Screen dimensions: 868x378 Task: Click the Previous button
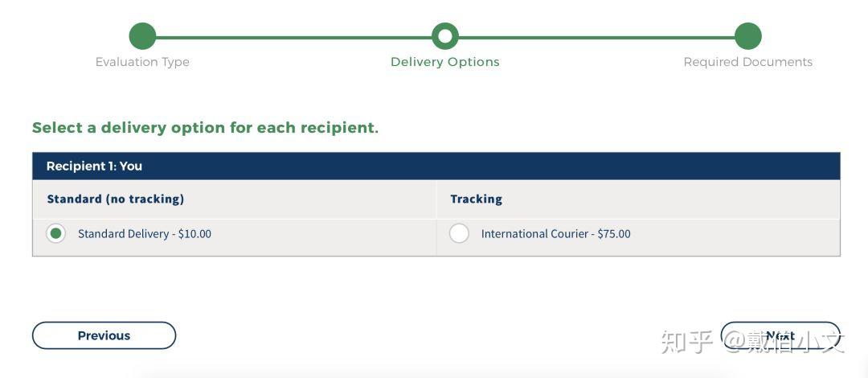104,335
